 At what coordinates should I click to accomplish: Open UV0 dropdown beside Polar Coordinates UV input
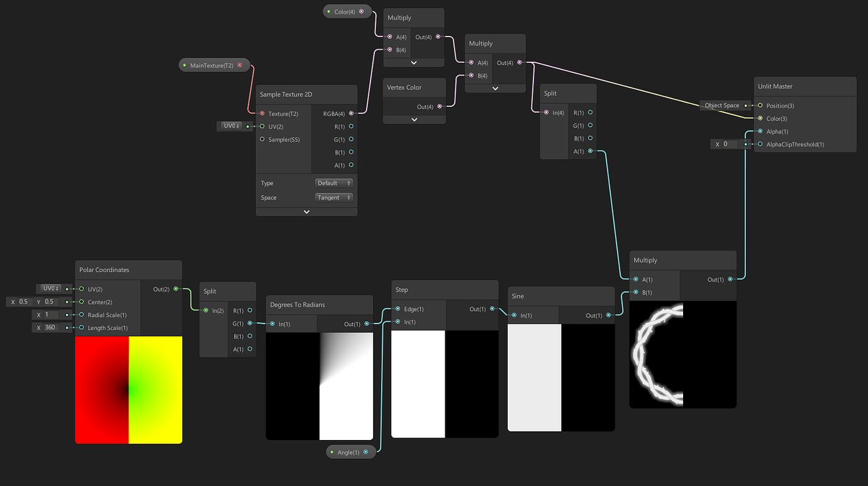(x=50, y=289)
